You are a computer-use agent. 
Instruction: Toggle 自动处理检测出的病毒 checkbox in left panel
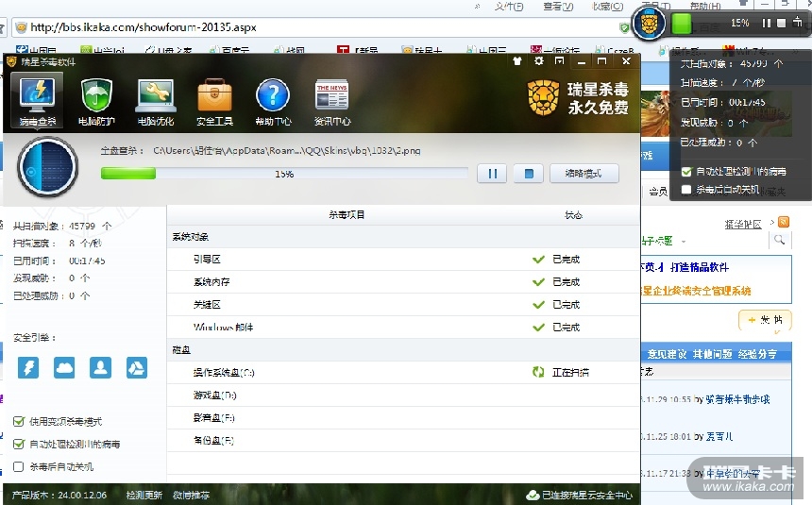pyautogui.click(x=19, y=444)
